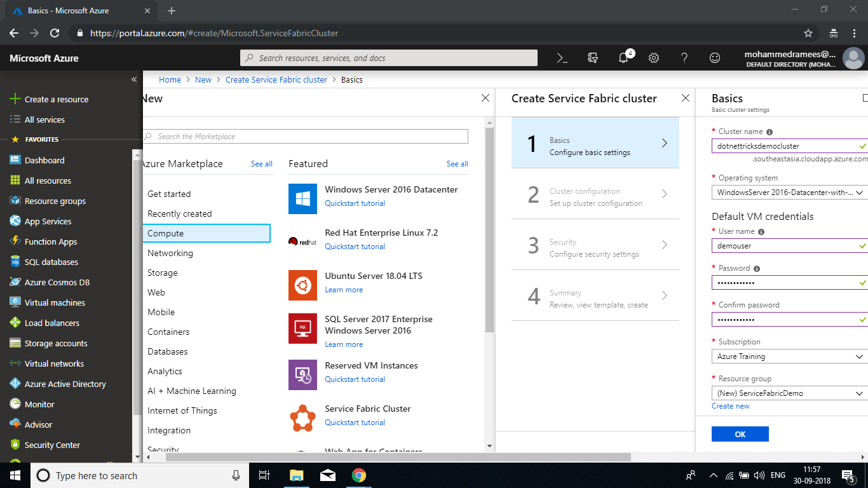The height and width of the screenshot is (488, 868).
Task: Open the Subscription dropdown
Action: [x=789, y=356]
